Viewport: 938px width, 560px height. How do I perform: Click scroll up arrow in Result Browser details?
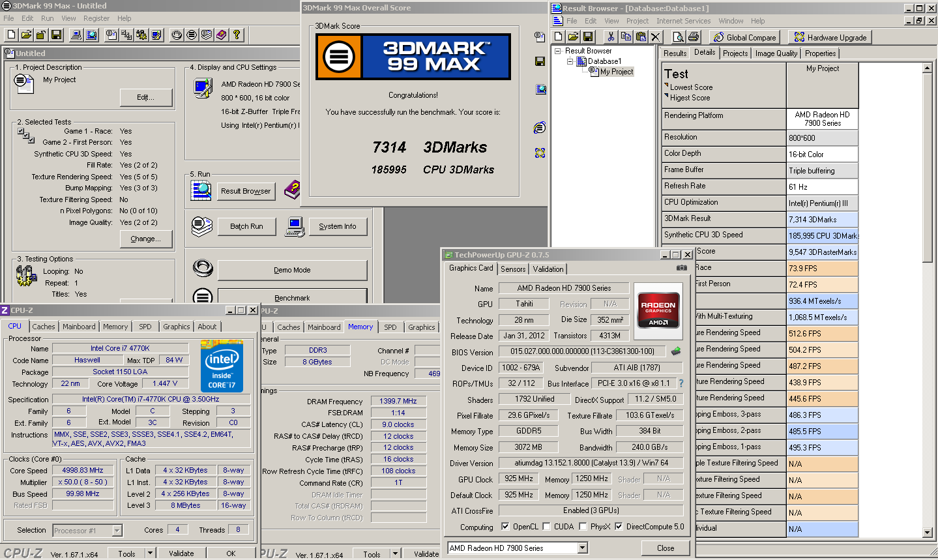click(x=928, y=68)
